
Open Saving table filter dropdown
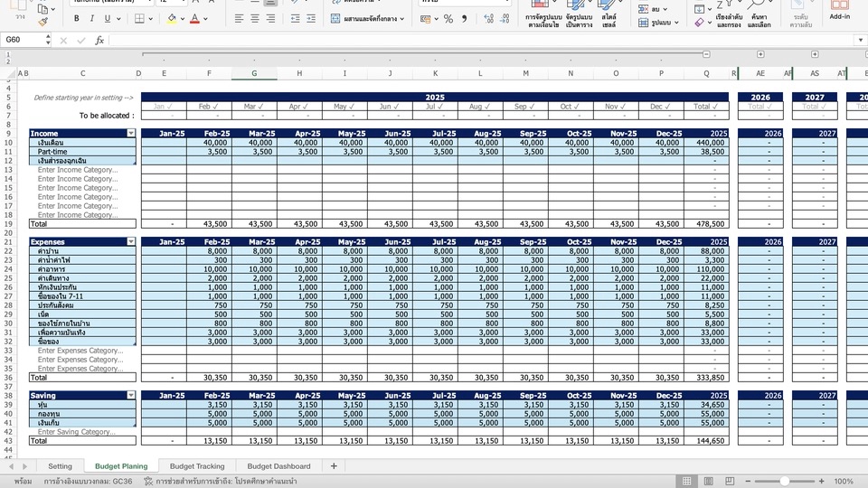pos(130,395)
